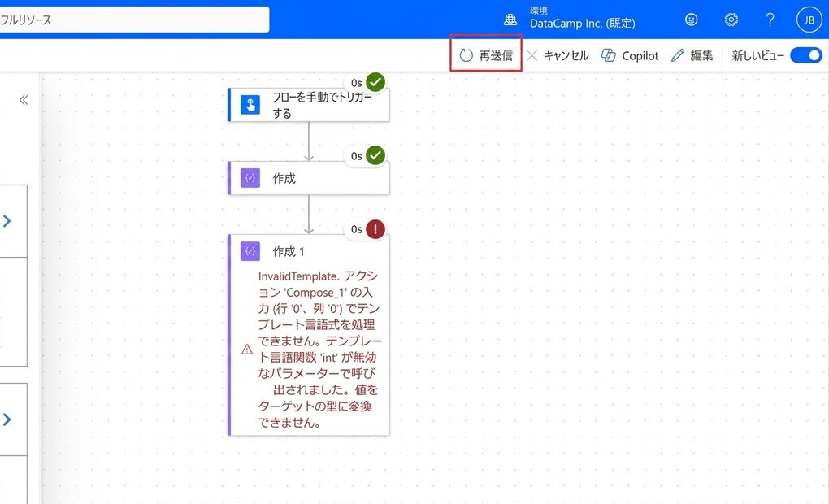Click the InvalidTemplate error message text
Image resolution: width=829 pixels, height=504 pixels.
tap(319, 349)
